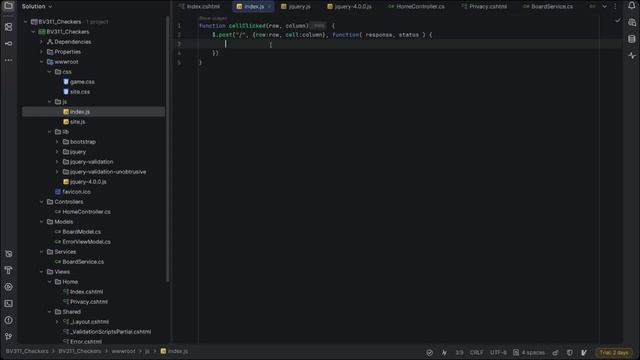Click the caret position 3:9 indicator
Viewport: 640px width, 360px height.
click(459, 353)
